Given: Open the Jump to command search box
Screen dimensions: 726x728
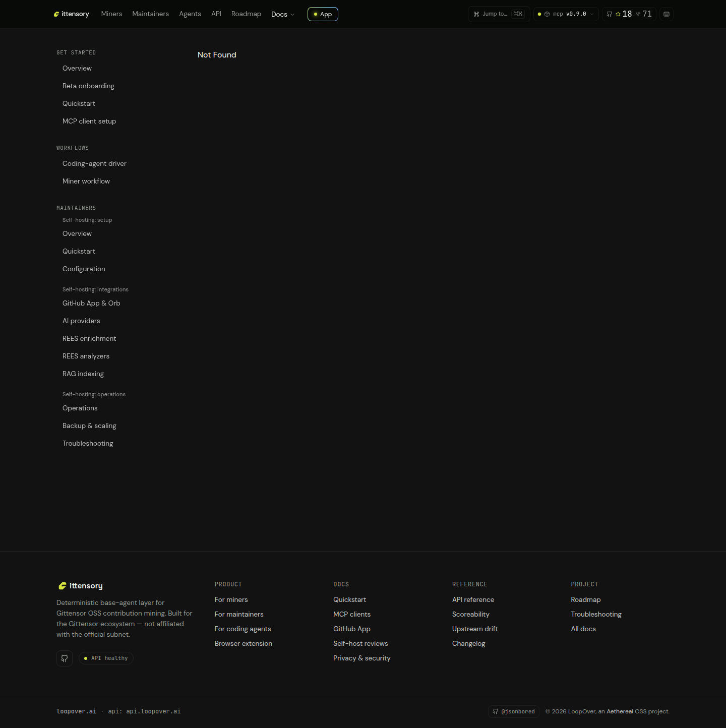Looking at the screenshot, I should tap(499, 14).
